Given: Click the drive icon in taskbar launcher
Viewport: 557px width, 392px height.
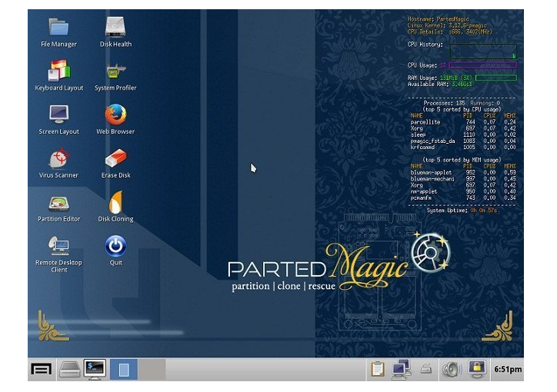Looking at the screenshot, I should (69, 369).
